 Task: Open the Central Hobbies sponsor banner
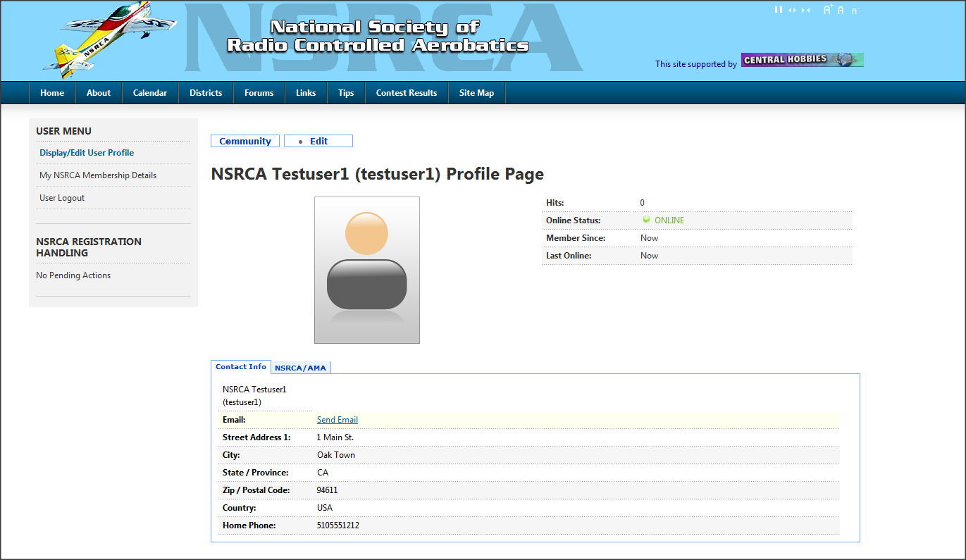pos(802,60)
